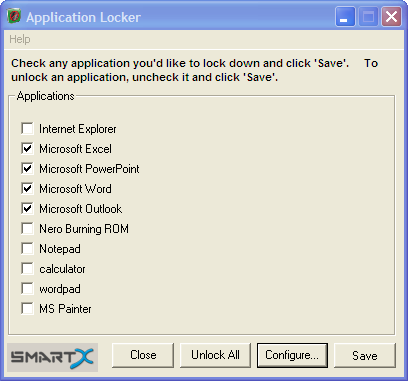Click the MS Painter label text
This screenshot has width=408, height=381.
[65, 309]
